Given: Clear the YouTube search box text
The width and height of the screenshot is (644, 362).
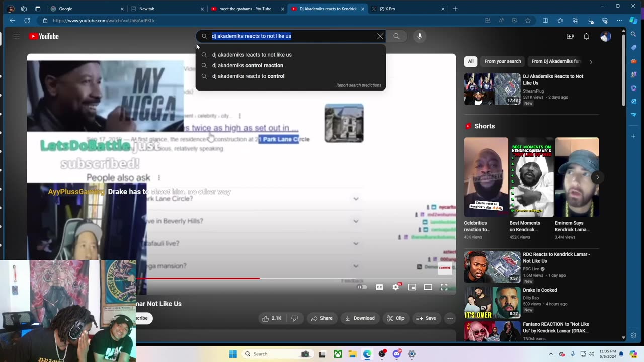Looking at the screenshot, I should 380,36.
